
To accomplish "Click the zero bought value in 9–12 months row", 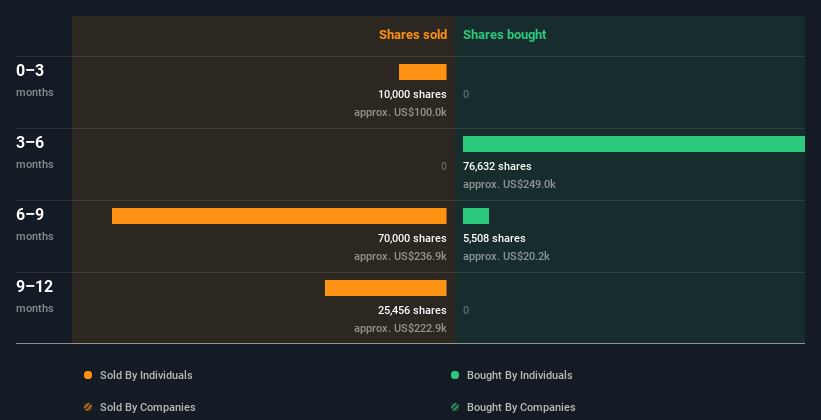I will (x=466, y=310).
